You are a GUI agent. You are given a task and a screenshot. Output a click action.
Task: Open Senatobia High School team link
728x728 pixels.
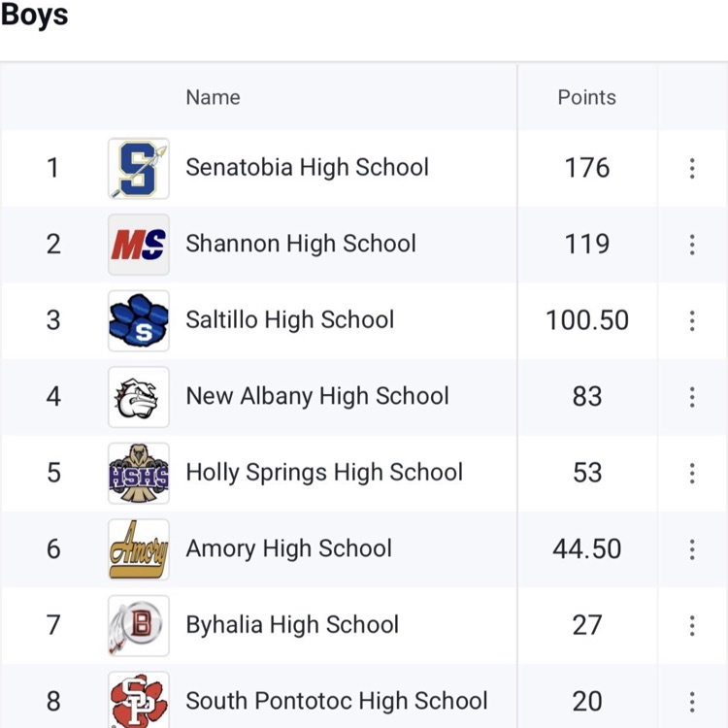point(307,167)
